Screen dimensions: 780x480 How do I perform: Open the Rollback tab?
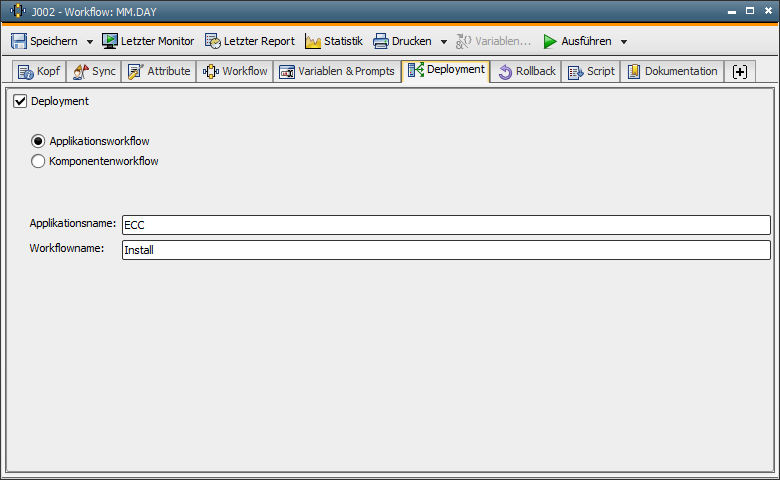click(526, 72)
